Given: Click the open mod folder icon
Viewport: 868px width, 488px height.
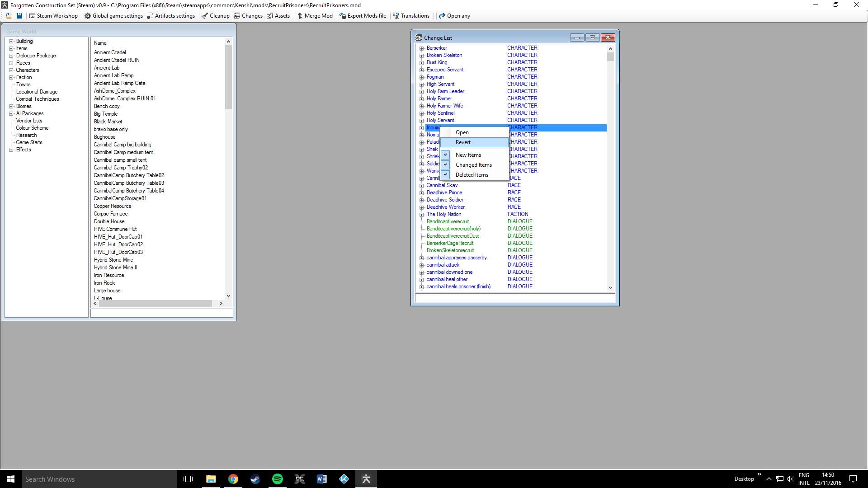Looking at the screenshot, I should [9, 16].
